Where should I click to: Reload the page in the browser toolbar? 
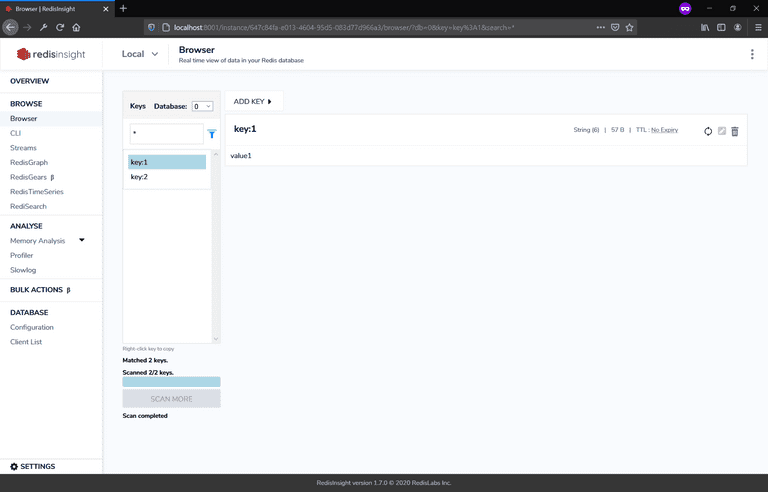click(x=60, y=27)
